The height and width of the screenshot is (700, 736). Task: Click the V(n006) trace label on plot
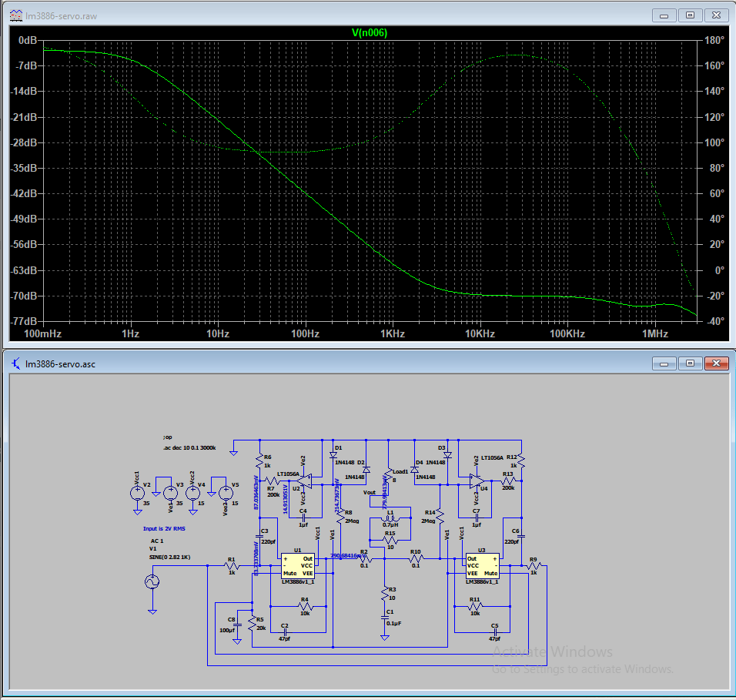pyautogui.click(x=370, y=33)
